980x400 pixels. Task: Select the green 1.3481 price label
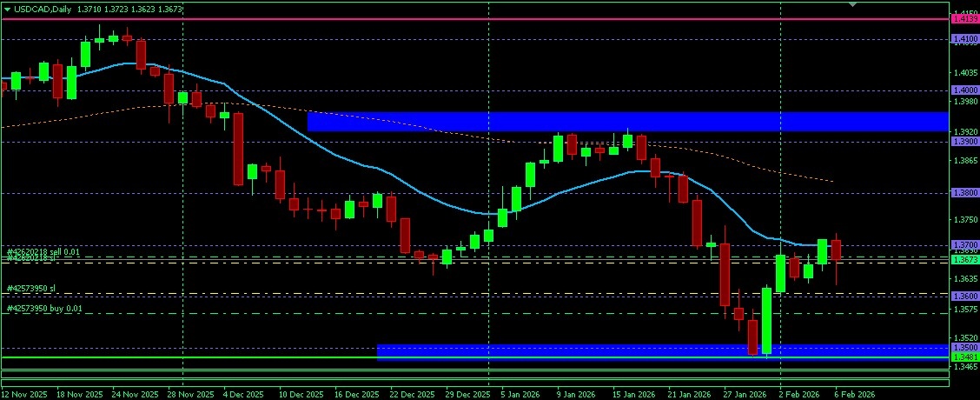coord(964,357)
